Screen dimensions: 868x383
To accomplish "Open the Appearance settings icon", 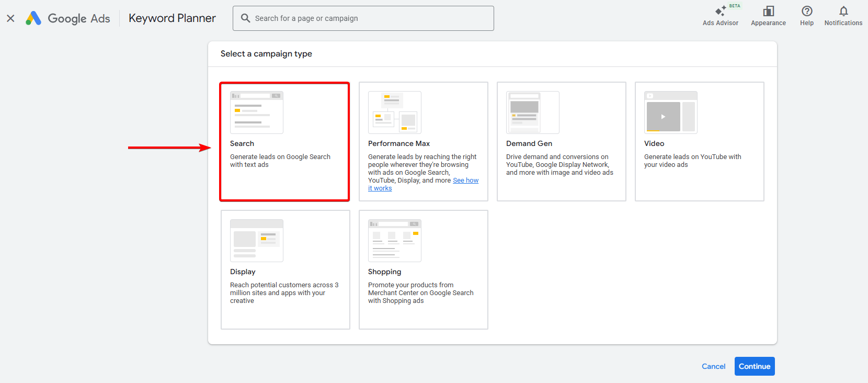I will [x=768, y=12].
